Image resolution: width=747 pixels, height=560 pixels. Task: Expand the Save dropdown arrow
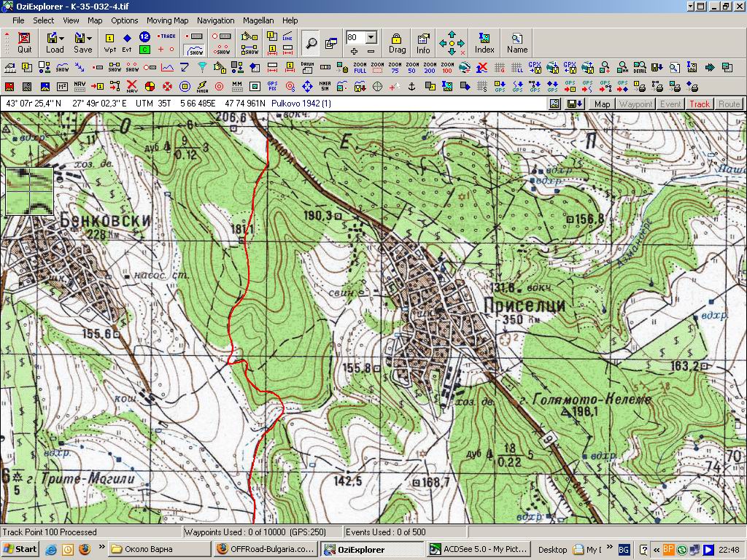[89, 37]
